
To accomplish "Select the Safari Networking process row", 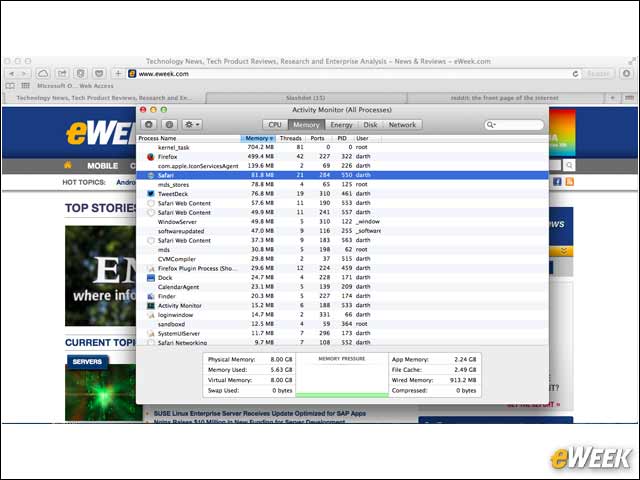I will pos(342,342).
